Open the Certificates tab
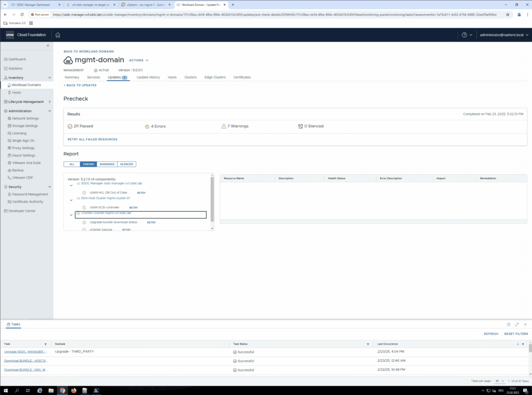 pyautogui.click(x=242, y=77)
